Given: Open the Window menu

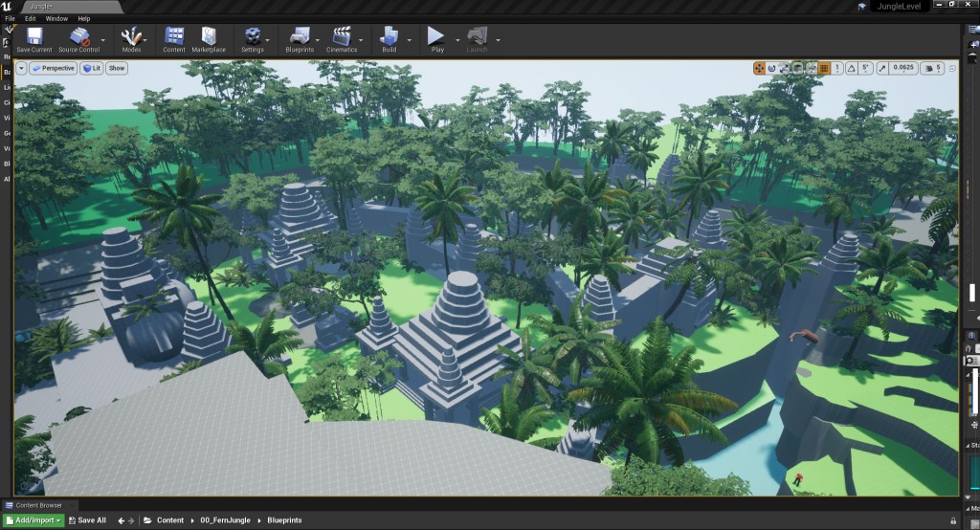Looking at the screenshot, I should pos(56,18).
